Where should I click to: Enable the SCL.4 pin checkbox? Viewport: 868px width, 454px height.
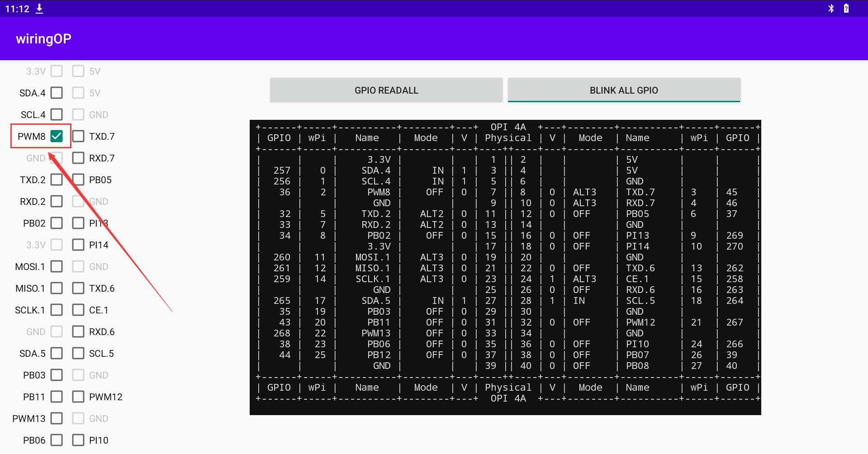pos(57,114)
